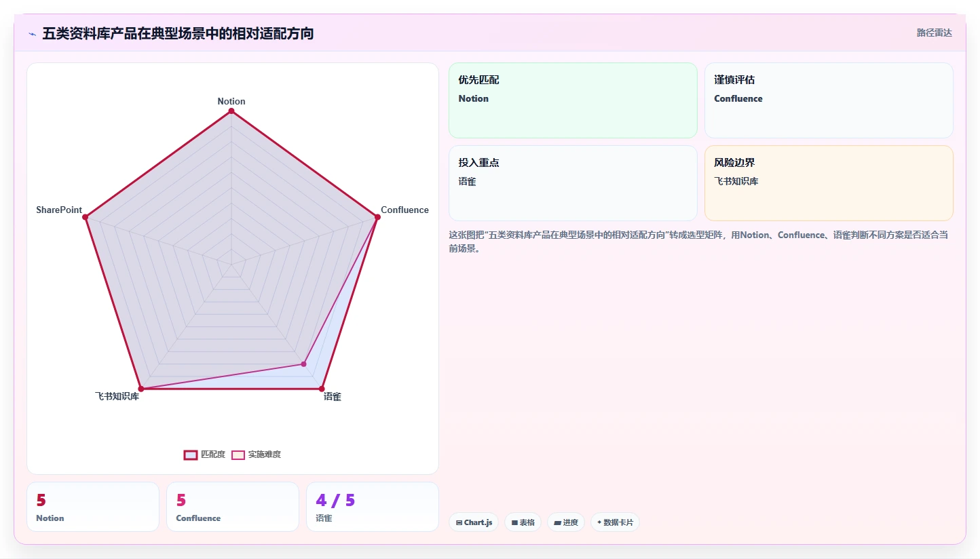The height and width of the screenshot is (559, 980).
Task: Click the Confluence data point on radar
Action: click(377, 217)
